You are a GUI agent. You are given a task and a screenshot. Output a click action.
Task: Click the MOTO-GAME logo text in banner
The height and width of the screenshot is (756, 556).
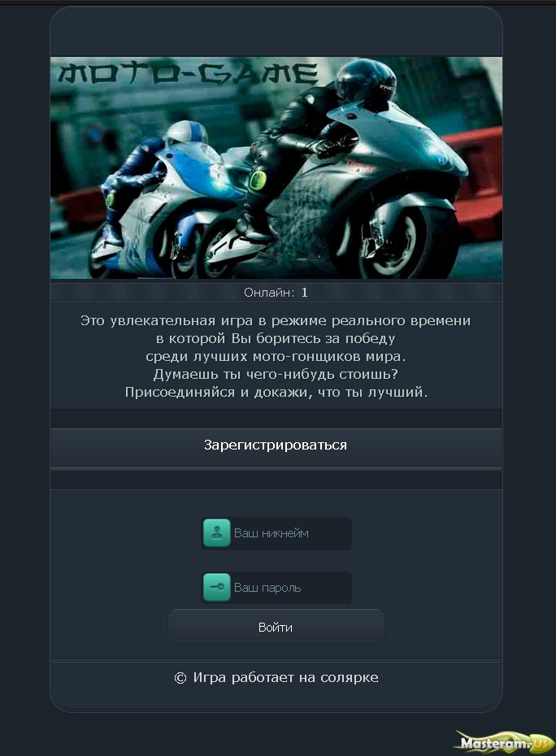tap(188, 73)
